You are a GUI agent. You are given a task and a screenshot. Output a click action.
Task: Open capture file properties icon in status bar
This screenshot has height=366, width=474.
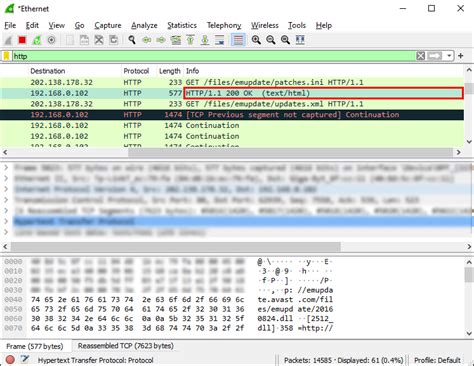click(24, 360)
